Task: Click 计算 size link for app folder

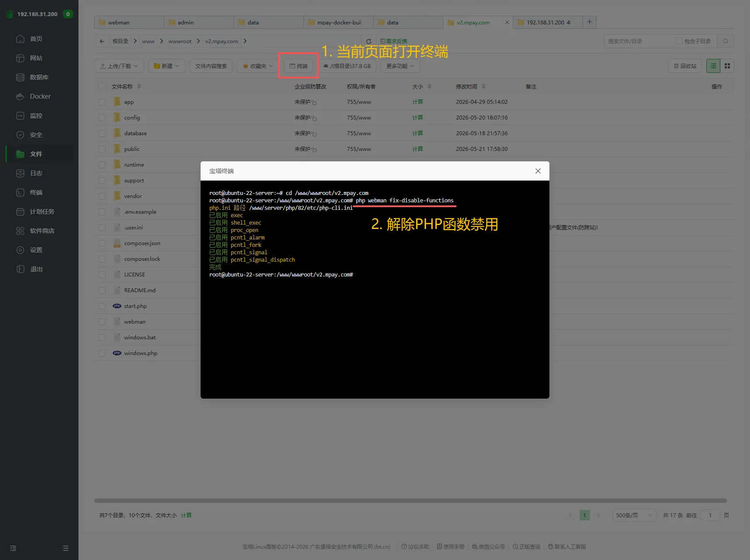Action: 418,102
